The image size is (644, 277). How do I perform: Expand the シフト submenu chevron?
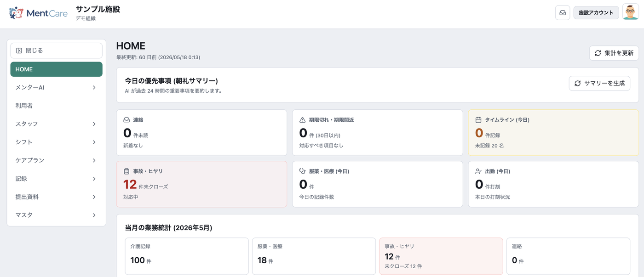[x=94, y=142]
